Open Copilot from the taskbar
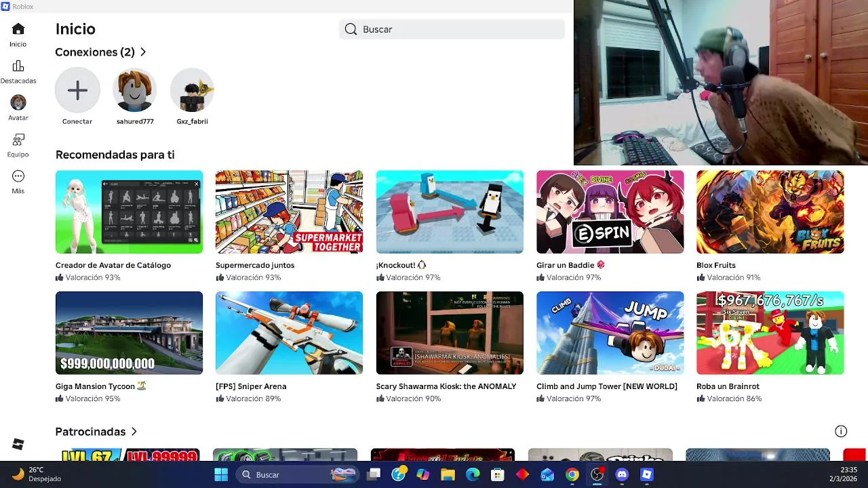 tap(423, 474)
